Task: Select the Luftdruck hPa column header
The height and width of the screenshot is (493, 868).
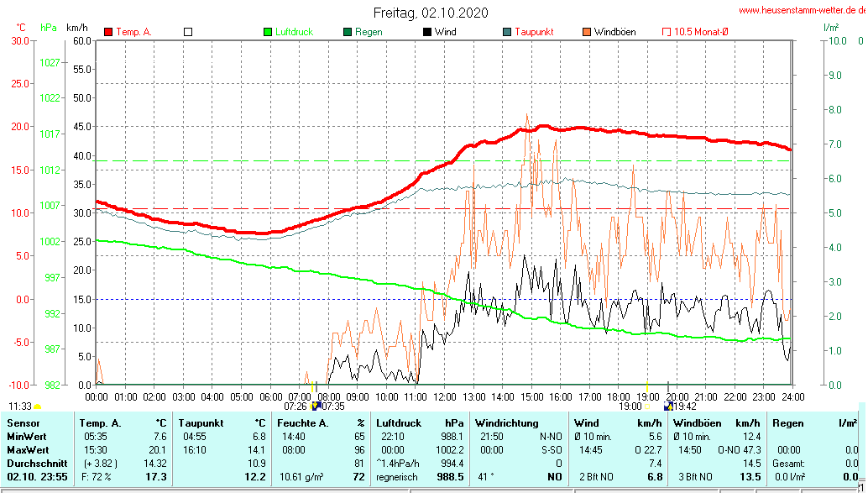Action: (420, 423)
